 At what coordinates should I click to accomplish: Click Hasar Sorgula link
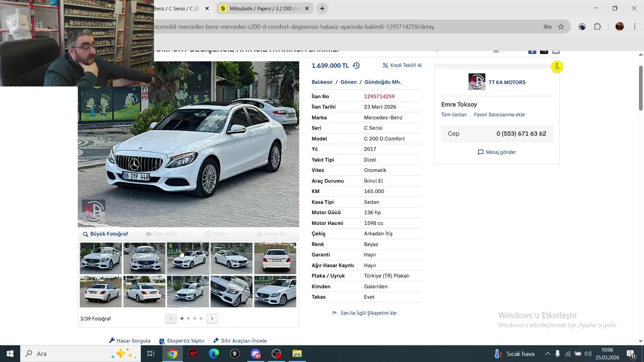[130, 341]
